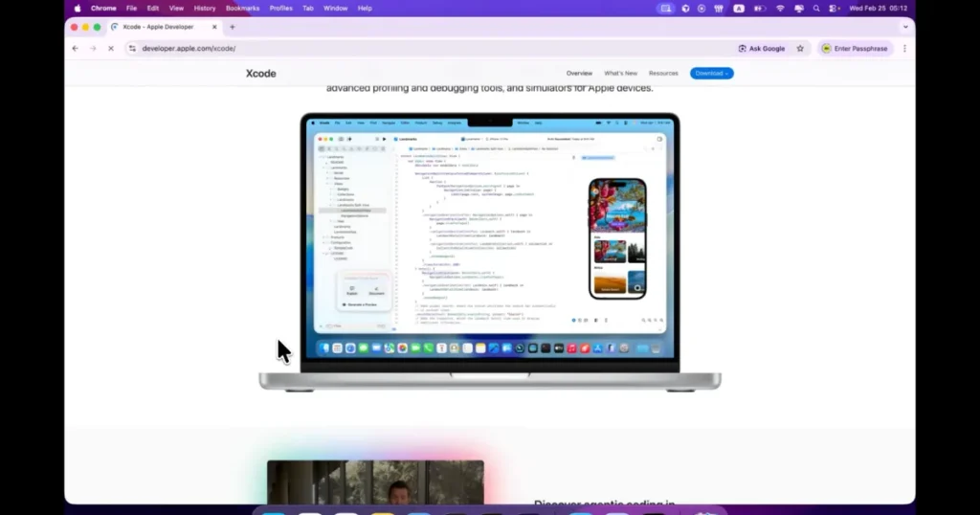980x515 pixels.
Task: Click the MacBook Xcode screenshot image
Action: [490, 253]
